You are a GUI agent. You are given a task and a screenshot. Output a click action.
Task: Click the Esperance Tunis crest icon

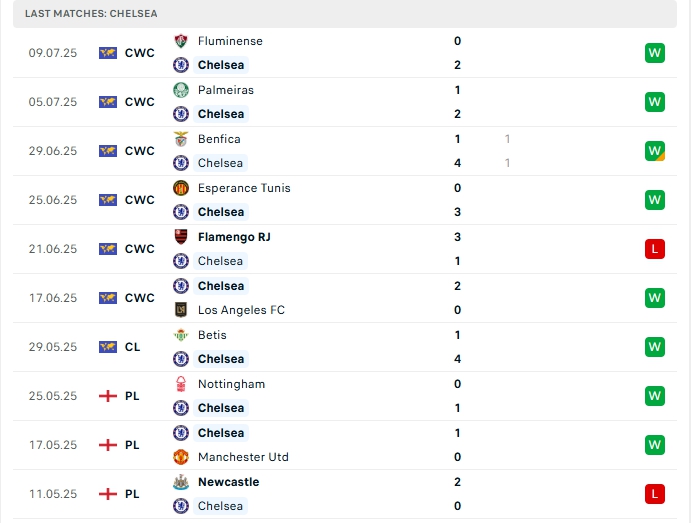(181, 188)
